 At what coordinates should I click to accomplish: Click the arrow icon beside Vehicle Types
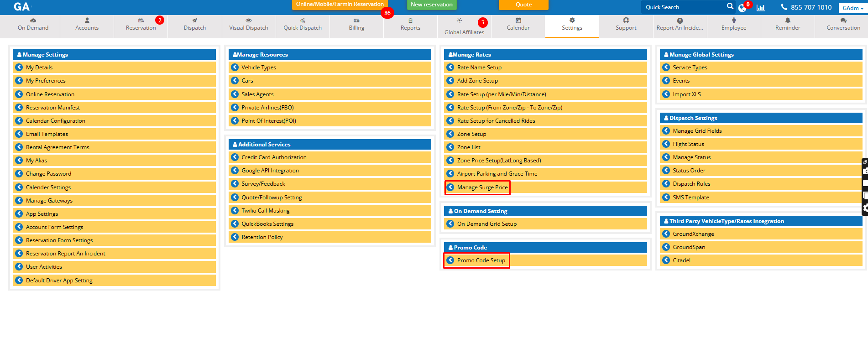coord(235,68)
